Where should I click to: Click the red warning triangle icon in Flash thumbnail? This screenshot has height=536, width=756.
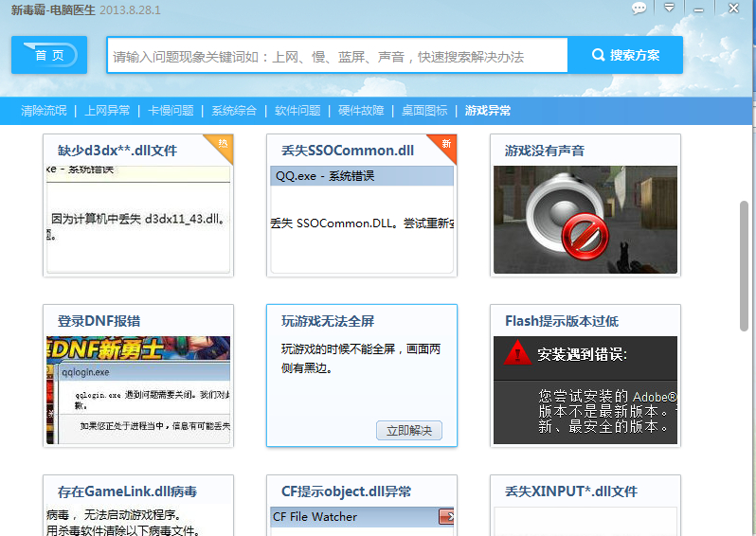(517, 353)
